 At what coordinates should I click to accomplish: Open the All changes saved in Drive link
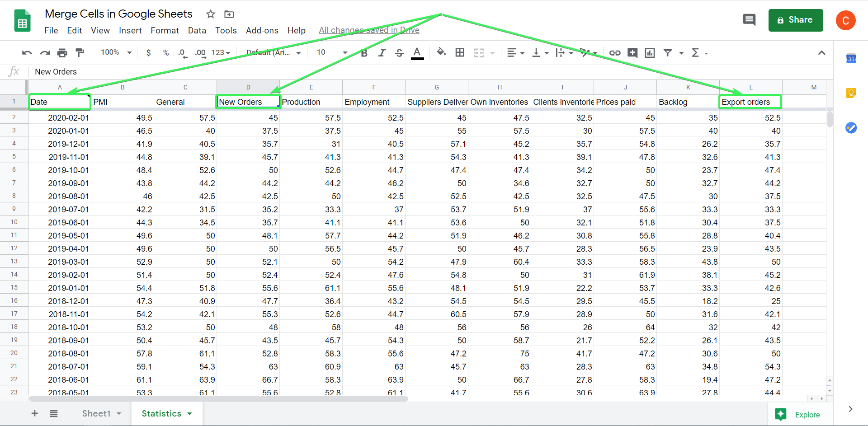click(369, 30)
